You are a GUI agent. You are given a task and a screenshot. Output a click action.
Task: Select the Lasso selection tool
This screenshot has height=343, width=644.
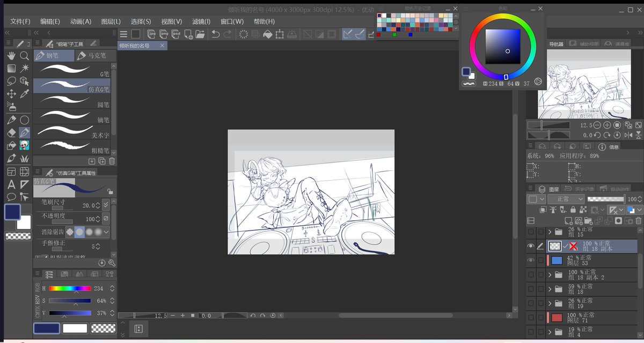pos(11,81)
